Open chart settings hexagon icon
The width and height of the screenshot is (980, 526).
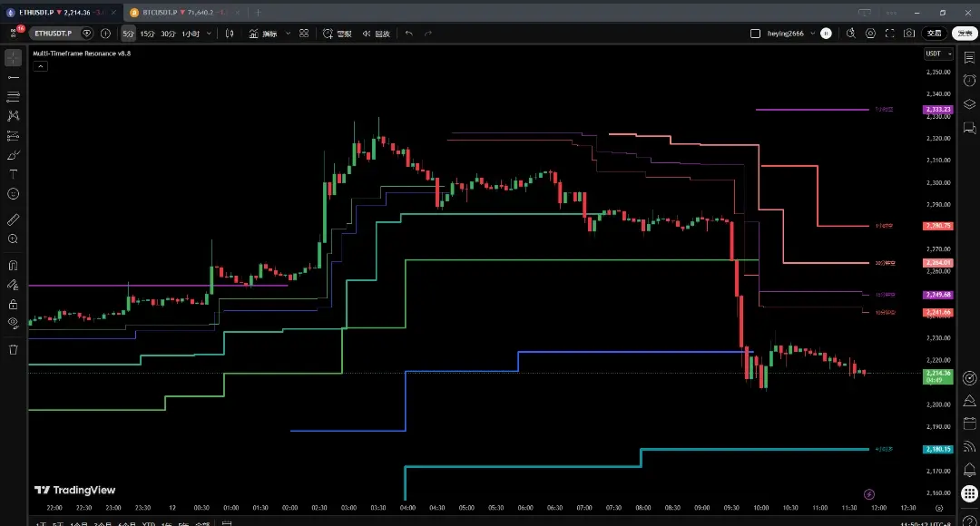(870, 34)
